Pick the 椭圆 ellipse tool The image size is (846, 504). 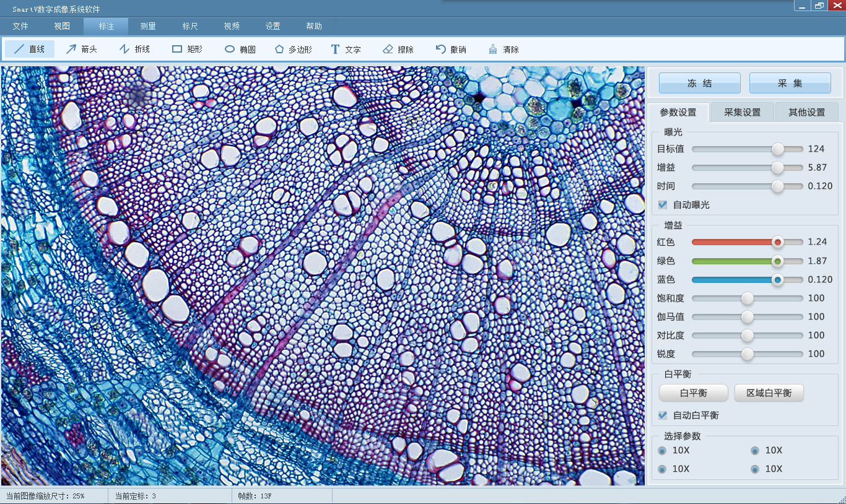pos(240,49)
